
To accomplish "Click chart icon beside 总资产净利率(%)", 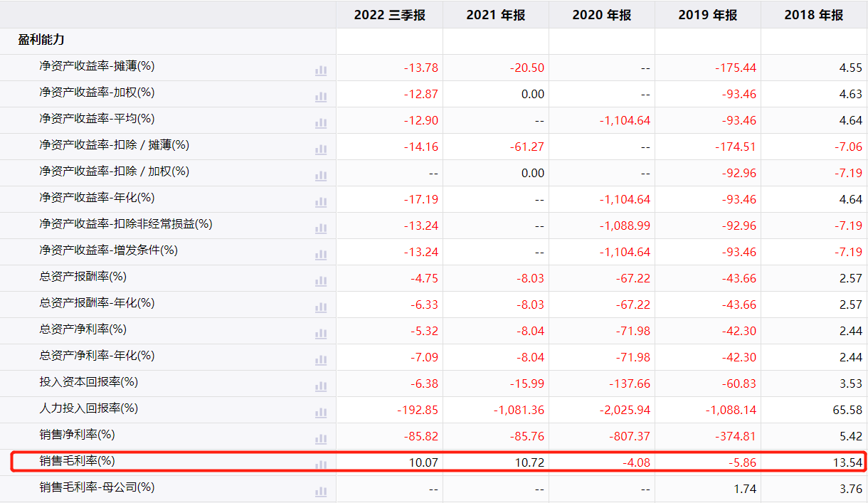I will click(321, 333).
